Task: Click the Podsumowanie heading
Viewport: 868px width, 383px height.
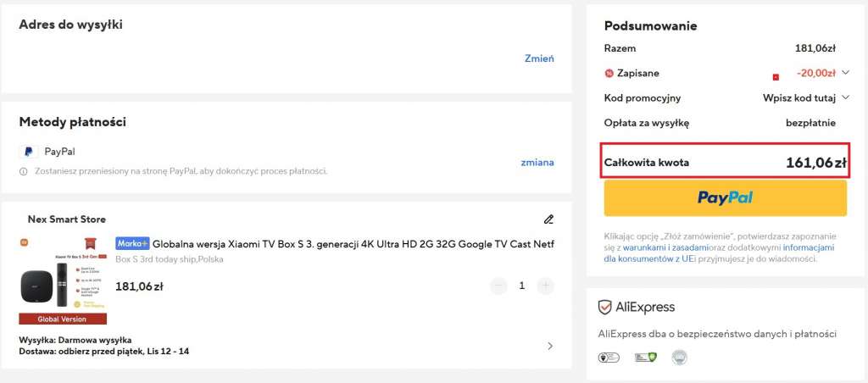Action: tap(650, 25)
